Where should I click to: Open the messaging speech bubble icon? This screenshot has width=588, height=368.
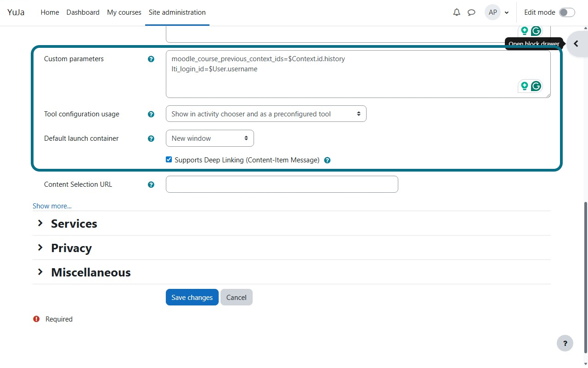point(471,12)
